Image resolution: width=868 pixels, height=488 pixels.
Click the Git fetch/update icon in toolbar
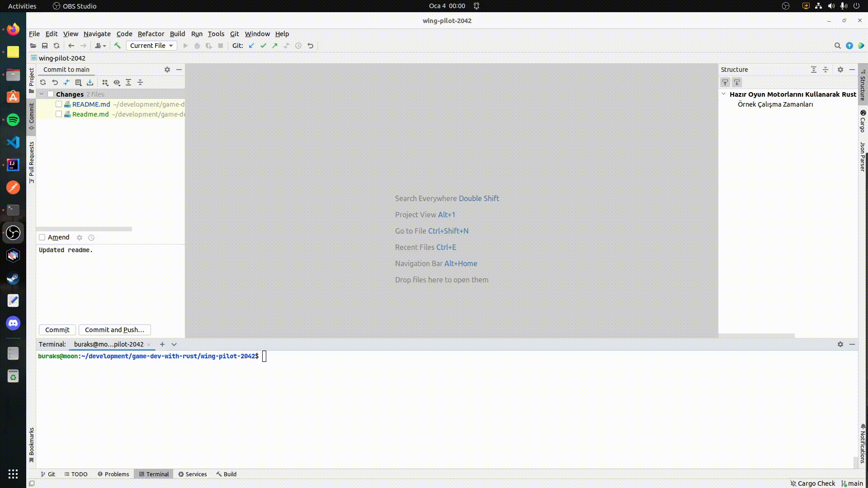pyautogui.click(x=251, y=45)
